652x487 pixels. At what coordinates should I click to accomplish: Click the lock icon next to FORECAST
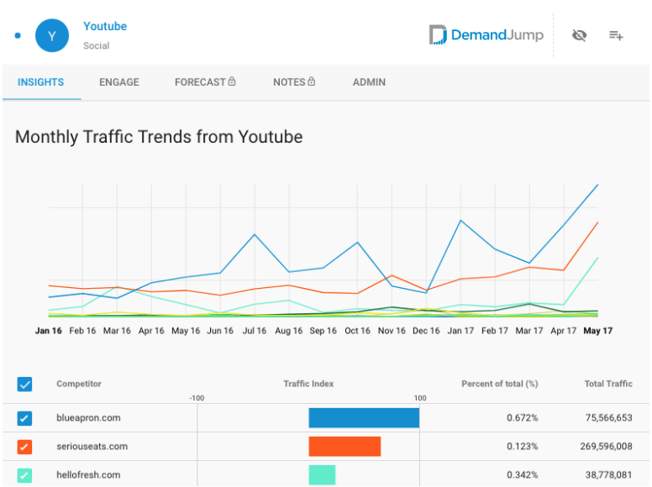[x=232, y=82]
